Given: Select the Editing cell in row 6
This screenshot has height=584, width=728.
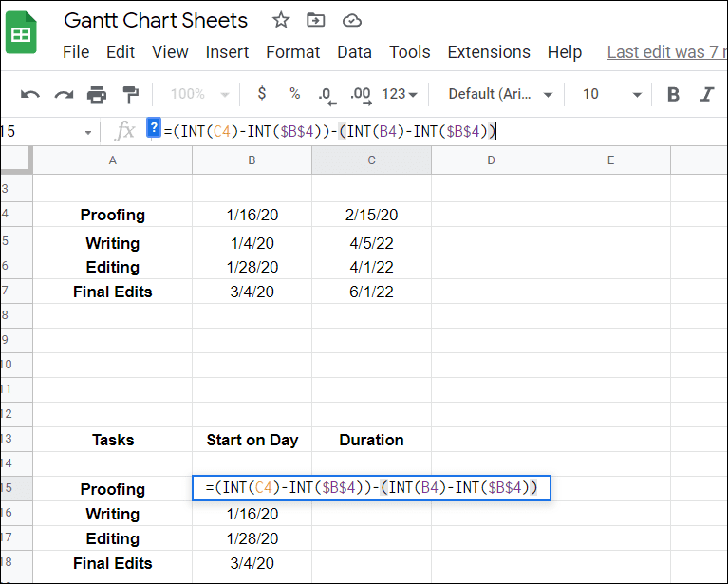Looking at the screenshot, I should click(x=112, y=267).
